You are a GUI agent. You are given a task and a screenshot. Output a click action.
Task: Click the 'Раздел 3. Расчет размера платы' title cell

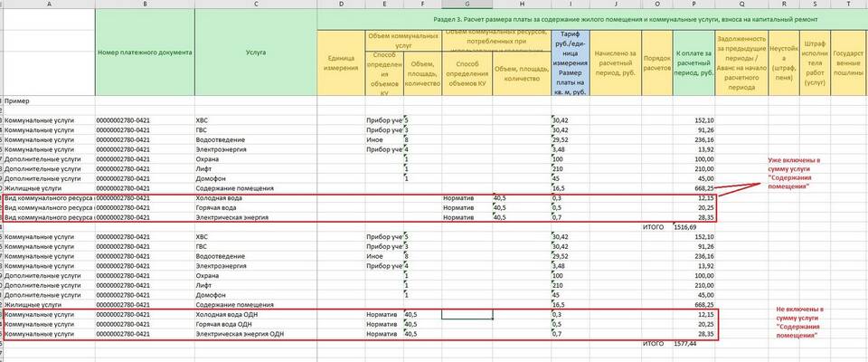pyautogui.click(x=592, y=19)
